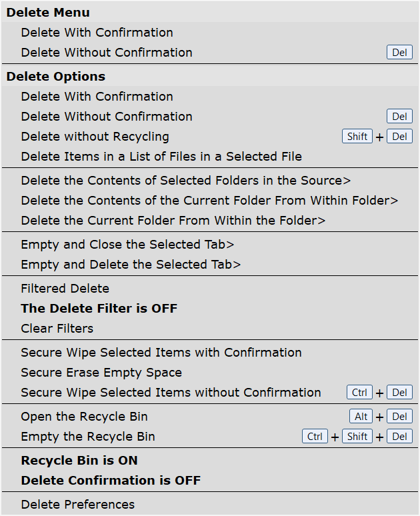This screenshot has height=516, width=420.
Task: Choose Delete With Confirmation under Delete Menu
Action: 97,33
